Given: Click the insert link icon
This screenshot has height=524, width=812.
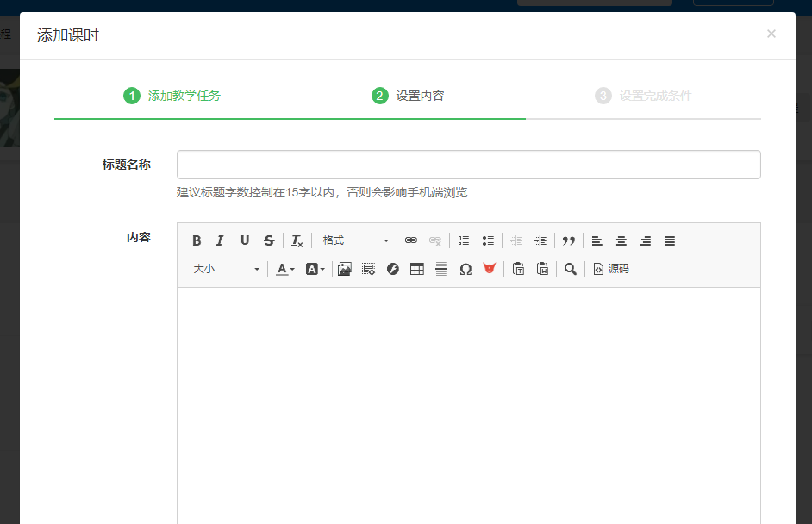Looking at the screenshot, I should tap(411, 241).
